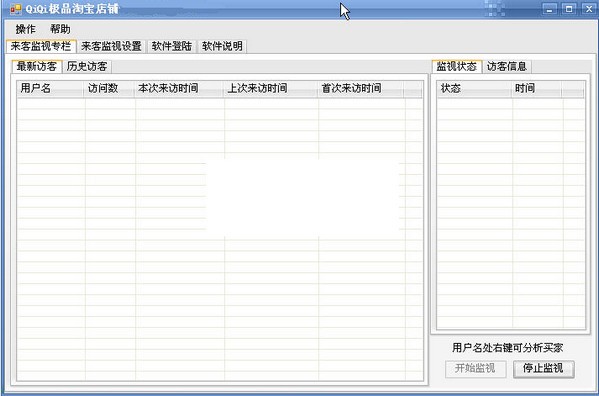Screen dimensions: 599x396
Task: Open the 操作 menu
Action: pos(26,29)
